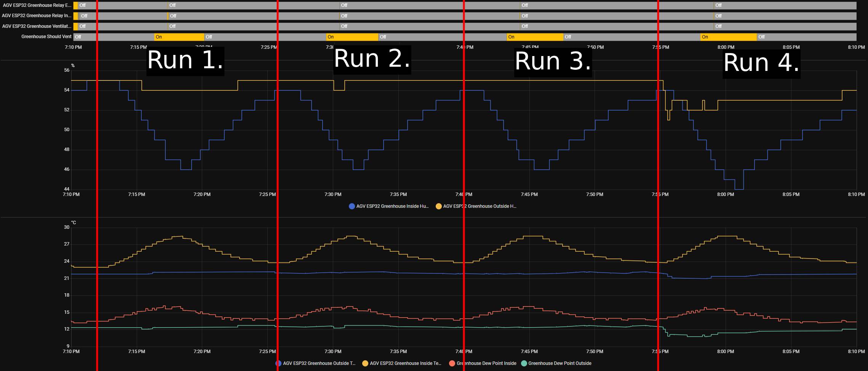Click the 'Run 4.' annotation label
Image resolution: width=868 pixels, height=371 pixels.
coord(761,63)
